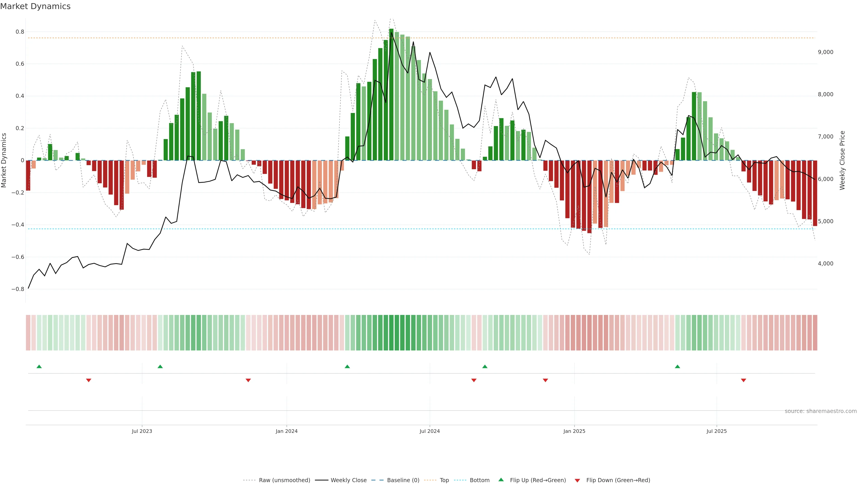Click the leftmost heatmap strip cell
The height and width of the screenshot is (488, 868).
click(x=28, y=332)
